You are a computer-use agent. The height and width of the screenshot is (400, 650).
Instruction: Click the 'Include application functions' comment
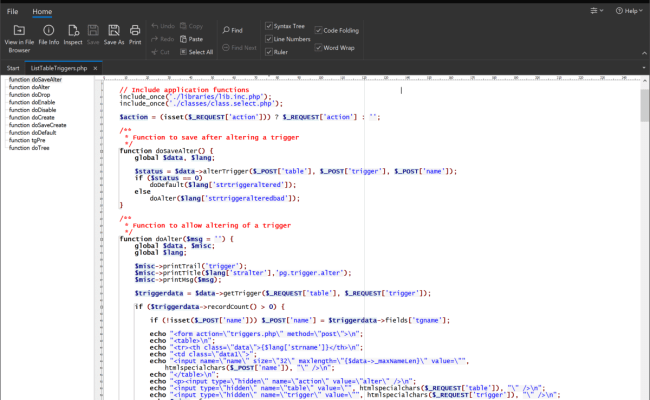184,90
